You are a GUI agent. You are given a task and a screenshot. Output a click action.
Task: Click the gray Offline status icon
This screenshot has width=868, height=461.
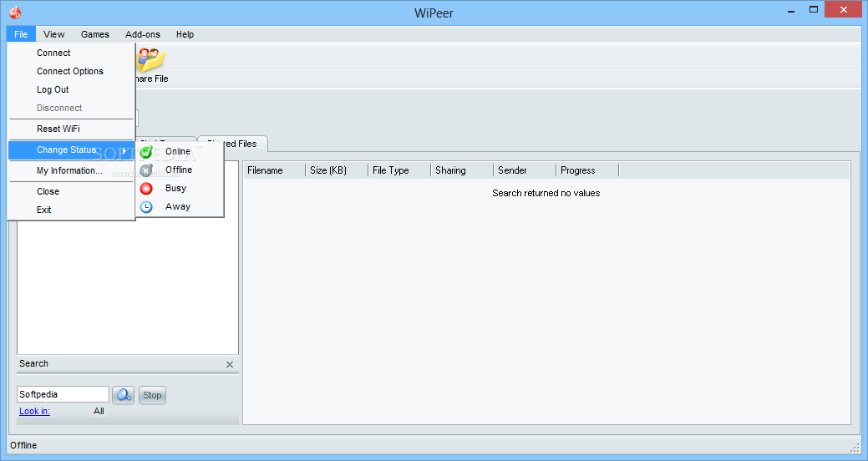coord(146,170)
